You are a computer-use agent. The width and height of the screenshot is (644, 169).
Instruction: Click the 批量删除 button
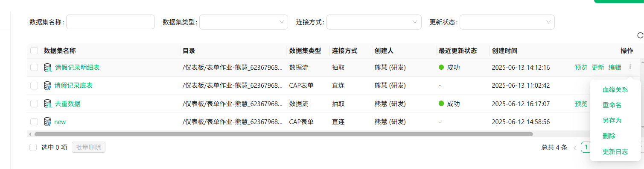(x=88, y=148)
